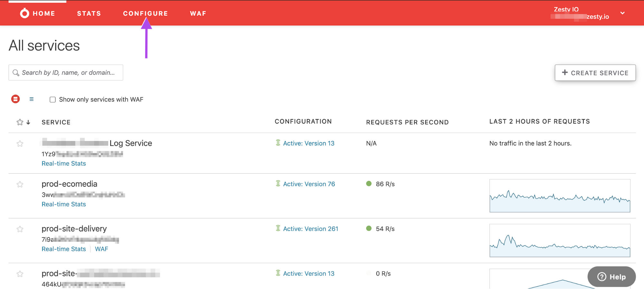Viewport: 644px width, 289px height.
Task: Expand the Zesty IO account dropdown
Action: pyautogui.click(x=622, y=13)
